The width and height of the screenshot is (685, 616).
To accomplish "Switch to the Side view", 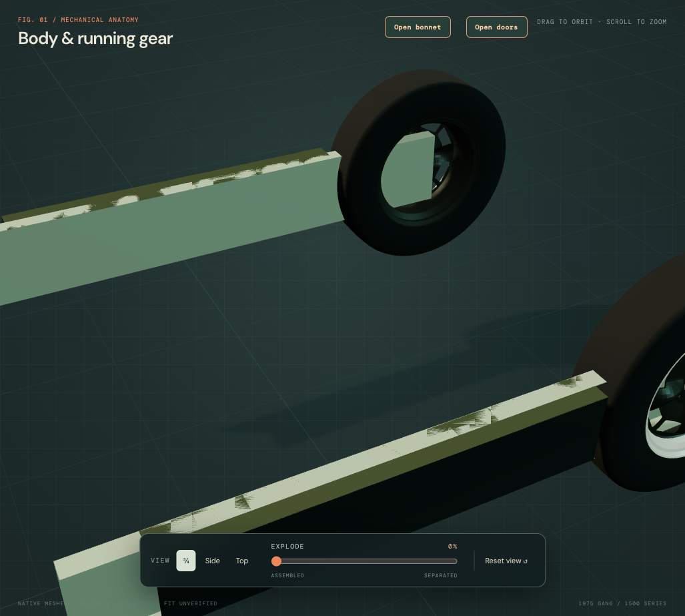I will 212,561.
